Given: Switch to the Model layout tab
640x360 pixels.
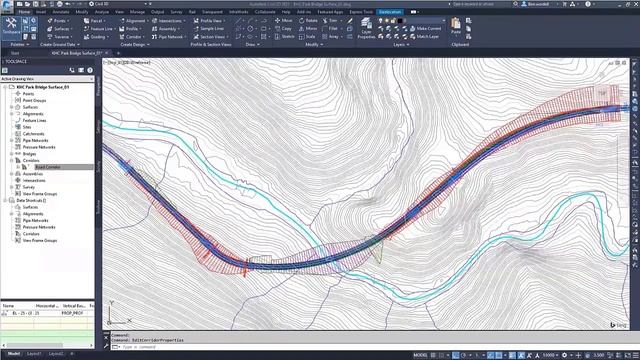Looking at the screenshot, I should point(13,353).
